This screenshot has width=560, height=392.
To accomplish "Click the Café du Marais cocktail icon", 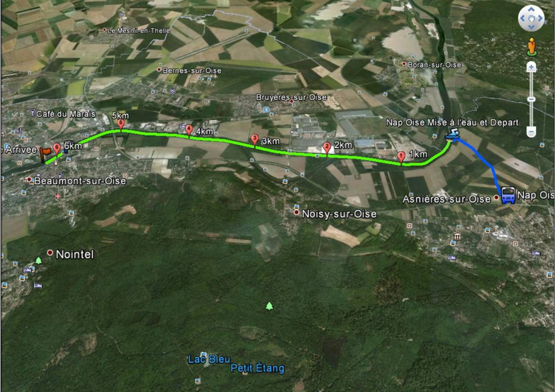I will tap(33, 113).
